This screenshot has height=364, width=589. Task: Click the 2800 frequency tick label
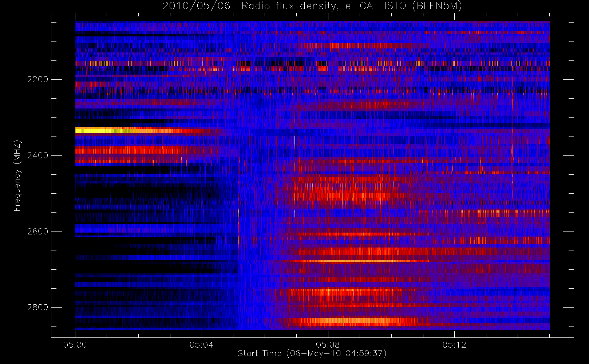[37, 307]
